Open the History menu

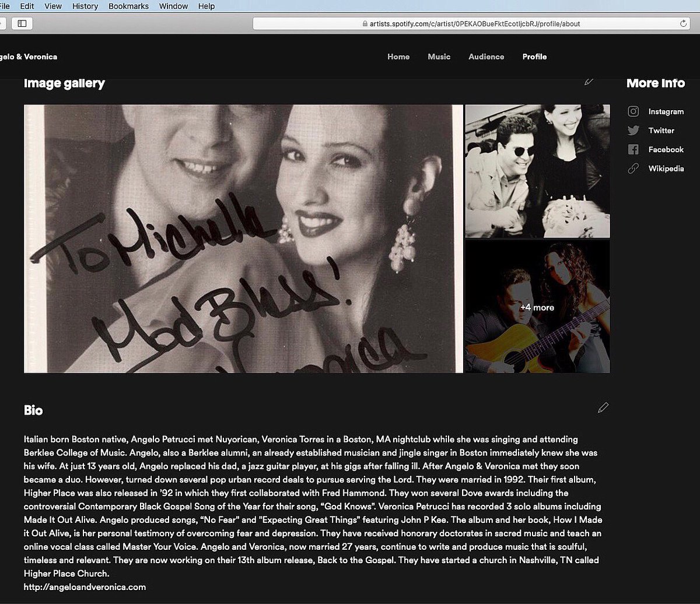85,6
